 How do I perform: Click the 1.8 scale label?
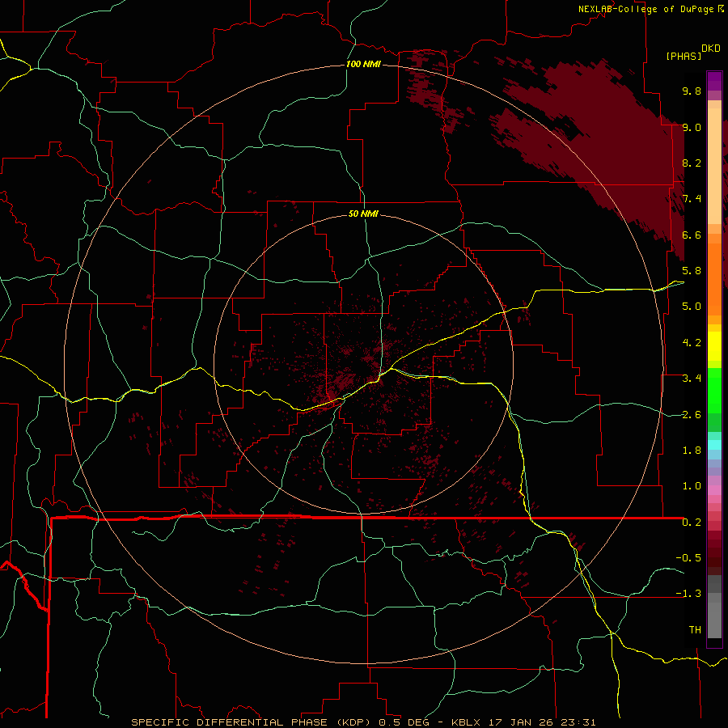692,451
